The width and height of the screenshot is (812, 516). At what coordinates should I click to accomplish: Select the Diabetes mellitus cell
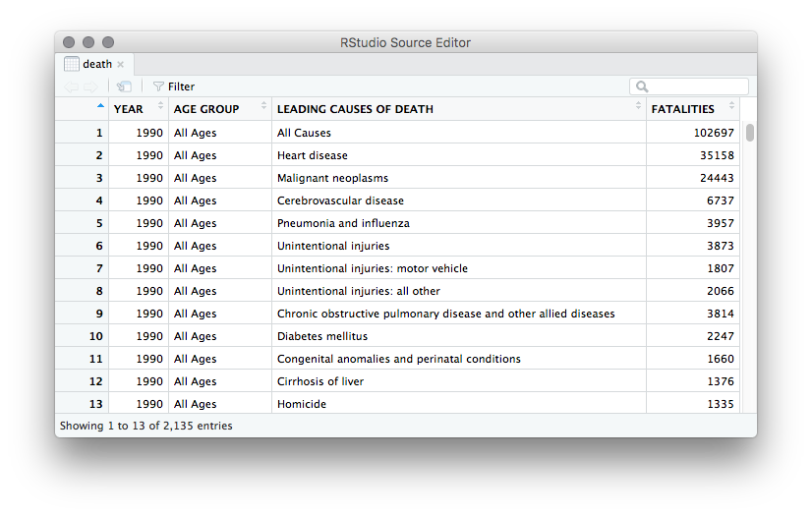[322, 336]
